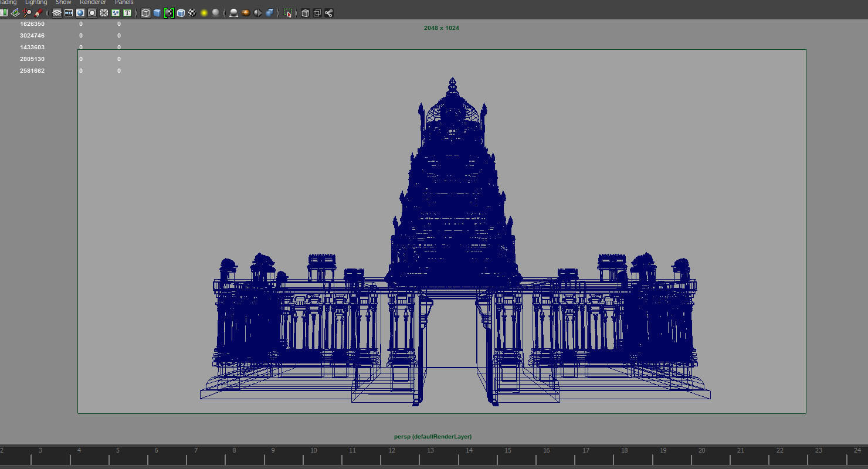The image size is (868, 469).
Task: Toggle viewport motion blur icon
Action: [245, 13]
